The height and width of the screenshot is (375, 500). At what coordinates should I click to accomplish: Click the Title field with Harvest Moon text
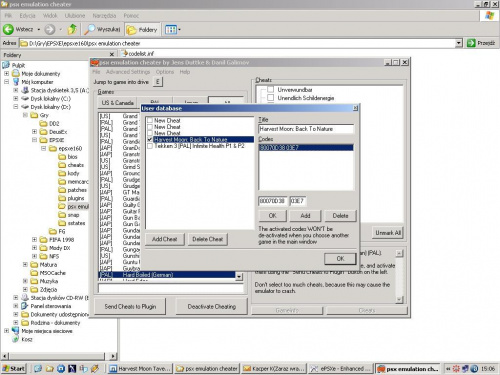tap(306, 129)
